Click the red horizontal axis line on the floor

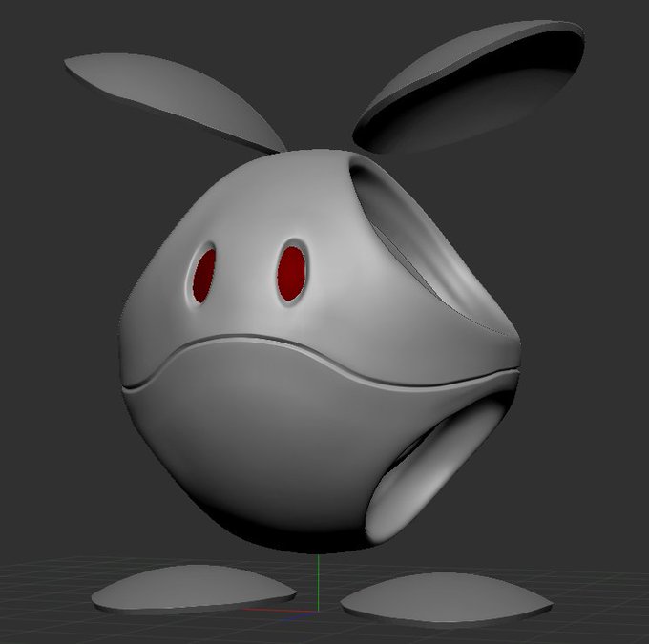coord(281,610)
